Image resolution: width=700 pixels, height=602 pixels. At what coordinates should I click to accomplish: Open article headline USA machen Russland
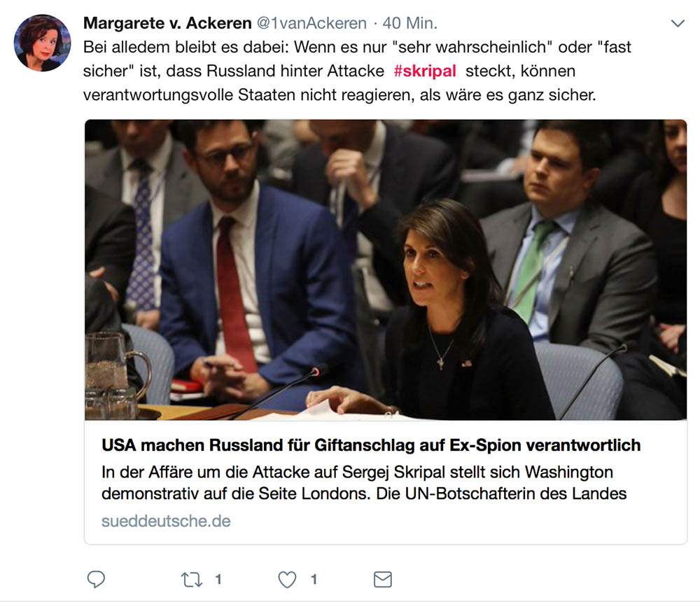coord(371,445)
